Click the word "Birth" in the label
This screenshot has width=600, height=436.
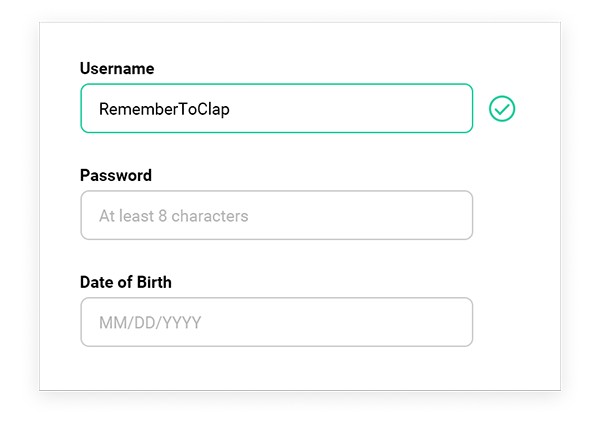[x=152, y=282]
